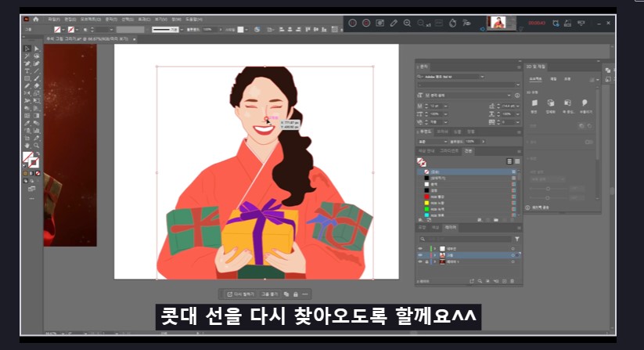The height and width of the screenshot is (350, 644).
Task: Select the Lasso tool
Action: [x=37, y=56]
